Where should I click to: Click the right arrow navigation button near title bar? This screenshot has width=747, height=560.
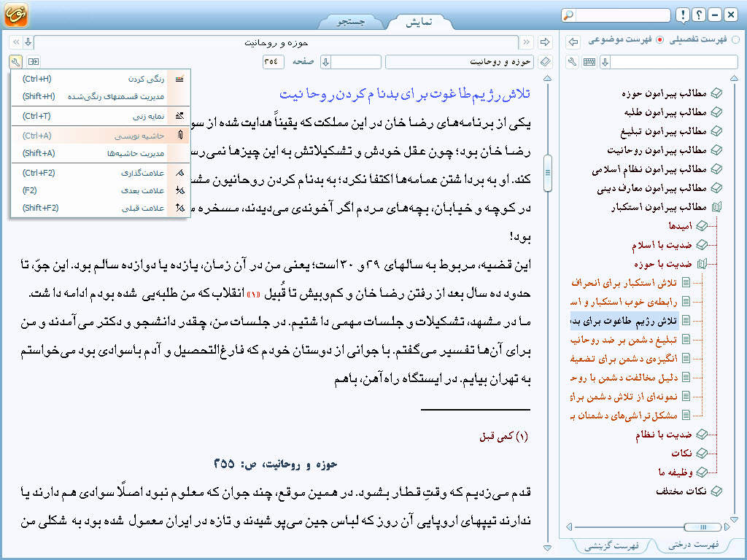point(573,42)
